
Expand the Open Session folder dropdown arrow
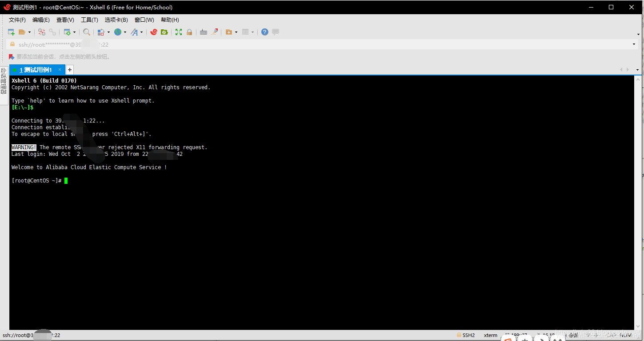pos(29,32)
